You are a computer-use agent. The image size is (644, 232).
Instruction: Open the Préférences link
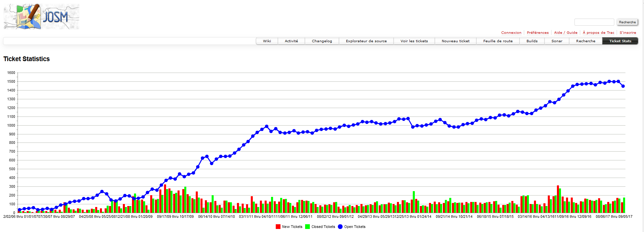point(538,33)
